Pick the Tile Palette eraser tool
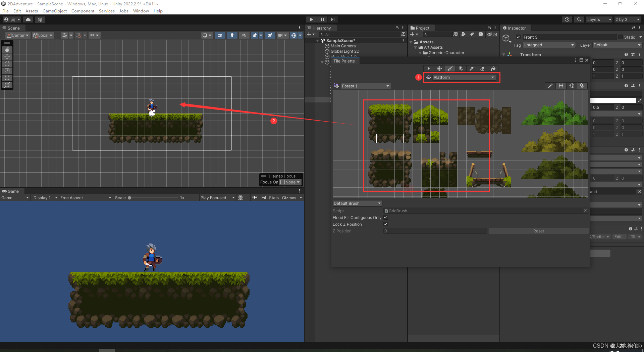Viewport: 644px width, 352px height. click(x=482, y=69)
